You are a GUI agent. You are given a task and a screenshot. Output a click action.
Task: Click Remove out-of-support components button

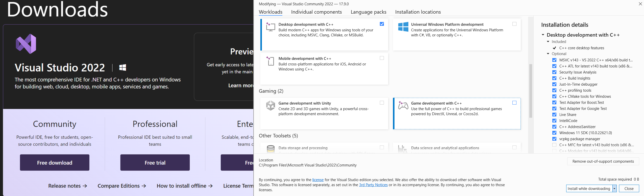[x=603, y=161]
